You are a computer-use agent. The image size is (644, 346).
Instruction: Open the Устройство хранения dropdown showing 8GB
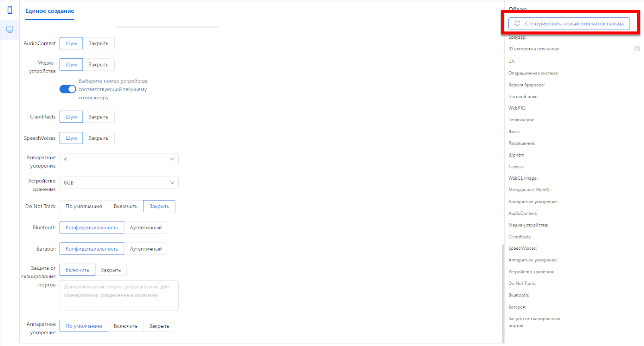tap(119, 182)
